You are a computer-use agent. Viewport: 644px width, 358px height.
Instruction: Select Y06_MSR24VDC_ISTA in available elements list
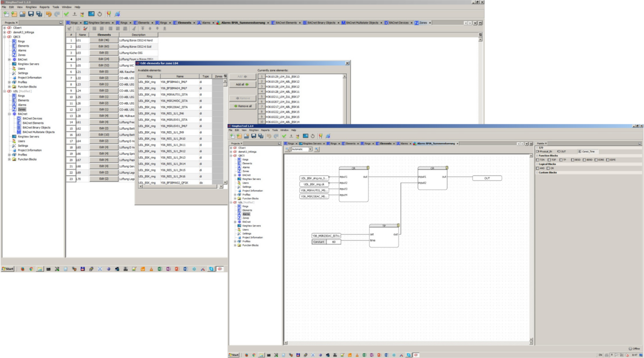[174, 101]
